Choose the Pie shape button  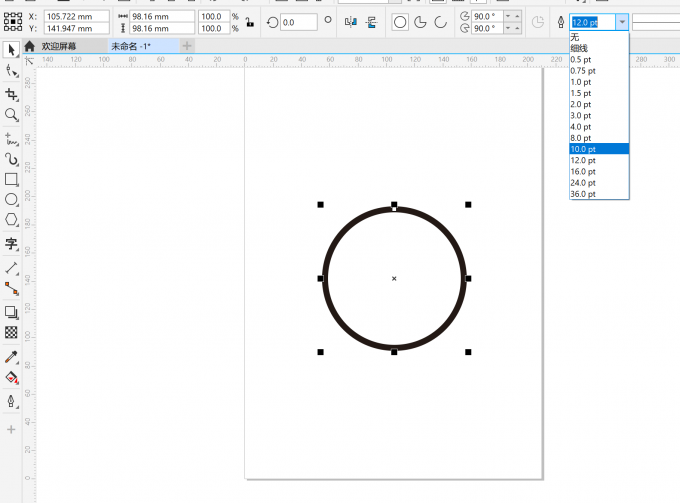point(420,22)
